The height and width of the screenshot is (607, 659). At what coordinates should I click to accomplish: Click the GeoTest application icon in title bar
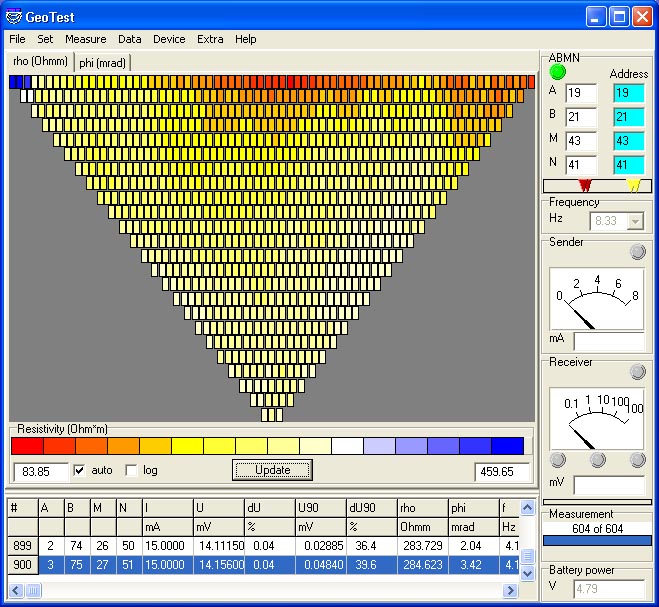point(13,17)
